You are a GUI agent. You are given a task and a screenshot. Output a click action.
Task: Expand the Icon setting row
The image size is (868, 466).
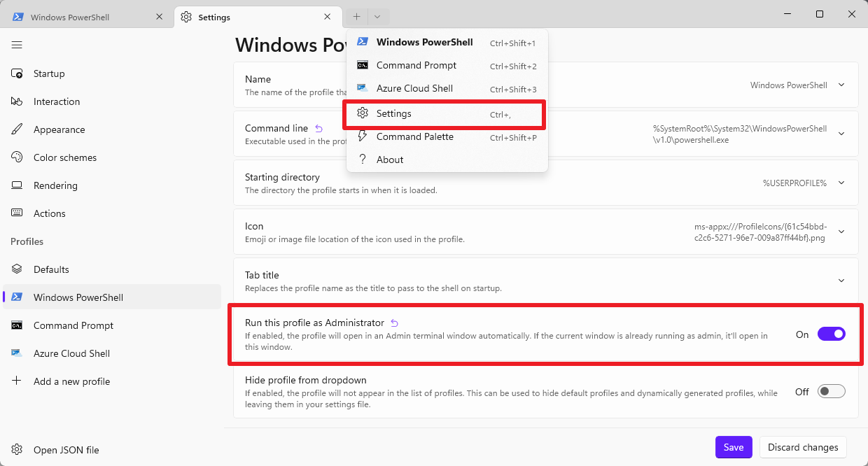pyautogui.click(x=841, y=232)
